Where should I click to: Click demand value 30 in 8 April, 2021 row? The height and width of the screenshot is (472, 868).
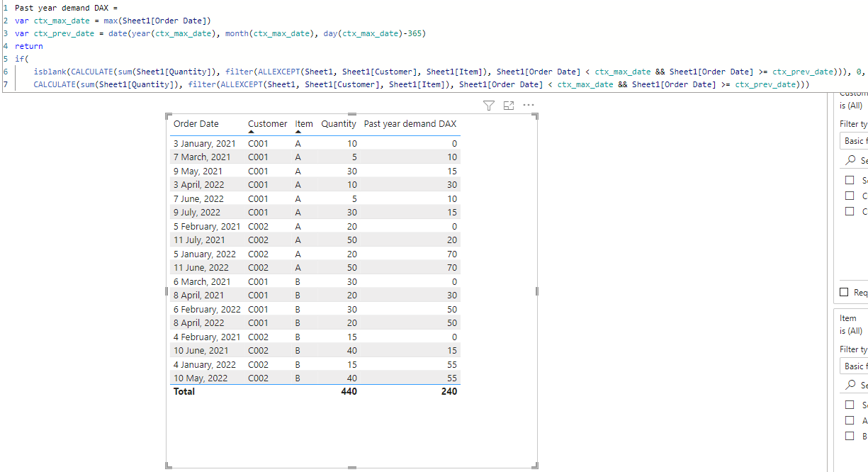(x=451, y=296)
